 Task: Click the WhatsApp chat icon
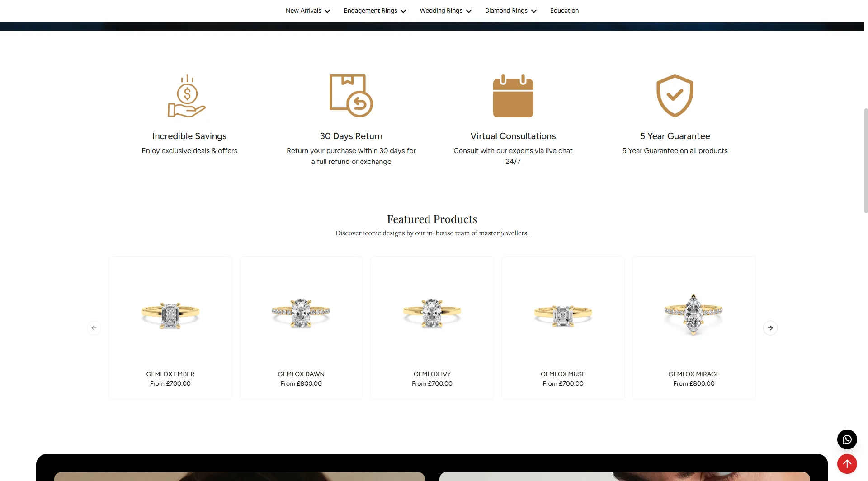point(847,439)
